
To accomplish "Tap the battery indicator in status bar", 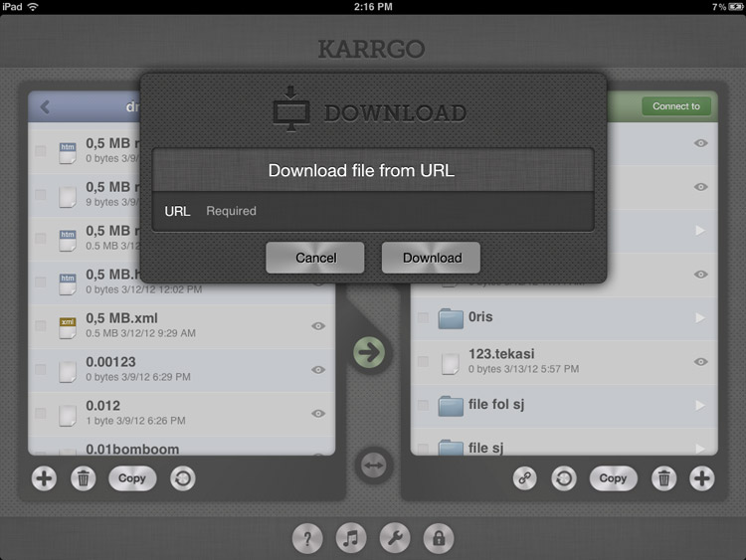I will [x=735, y=7].
